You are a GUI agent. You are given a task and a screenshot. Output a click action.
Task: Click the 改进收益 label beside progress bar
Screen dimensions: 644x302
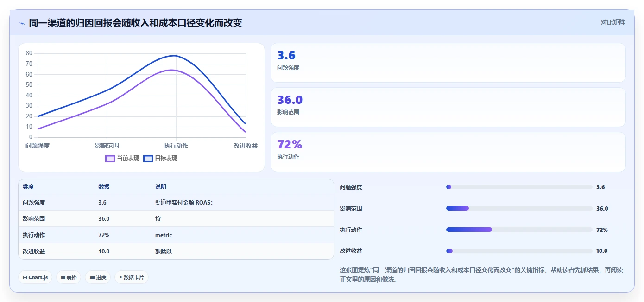point(351,251)
